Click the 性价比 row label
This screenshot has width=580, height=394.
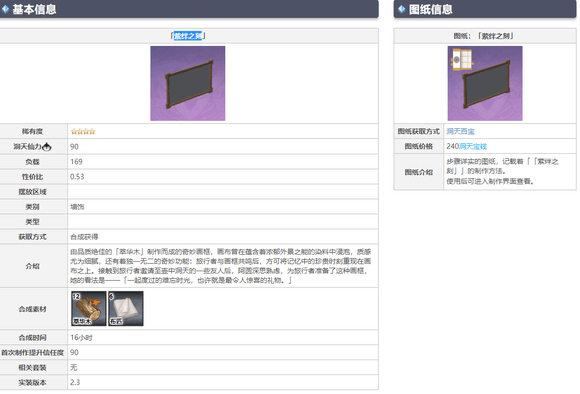click(x=33, y=176)
